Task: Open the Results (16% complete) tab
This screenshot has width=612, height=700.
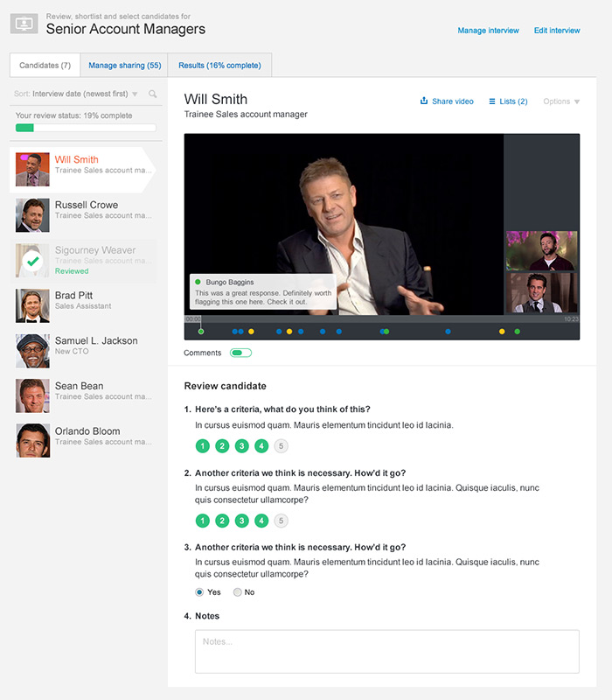Action: click(219, 65)
